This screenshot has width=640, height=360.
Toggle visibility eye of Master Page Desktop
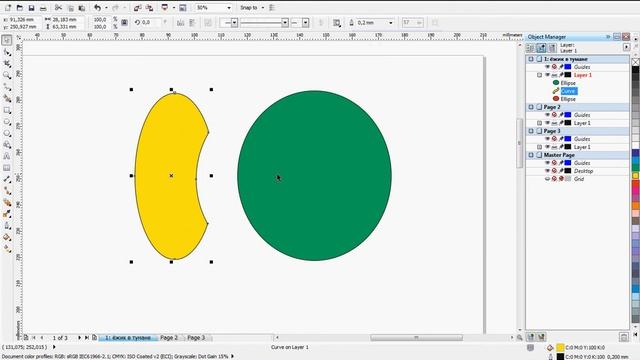(547, 171)
